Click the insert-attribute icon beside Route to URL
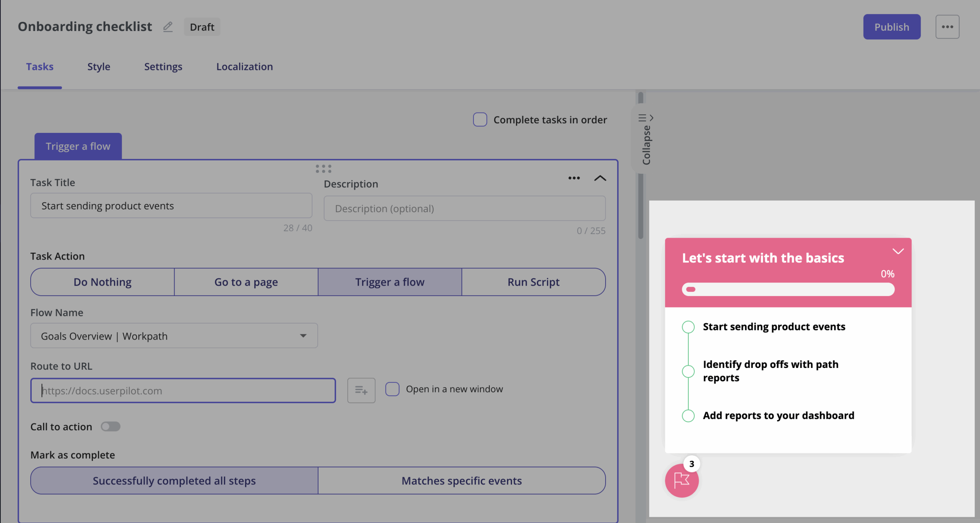Screen dimensions: 980x523 coord(361,390)
